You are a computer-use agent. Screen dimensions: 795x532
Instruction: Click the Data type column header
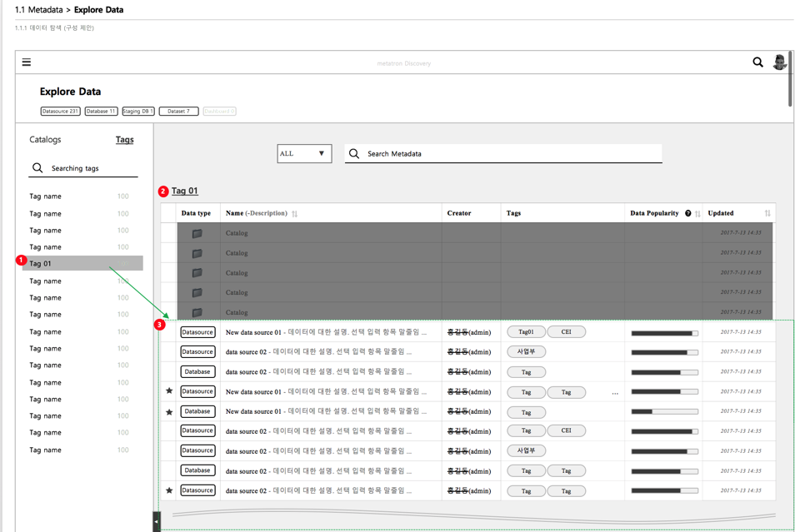point(196,213)
